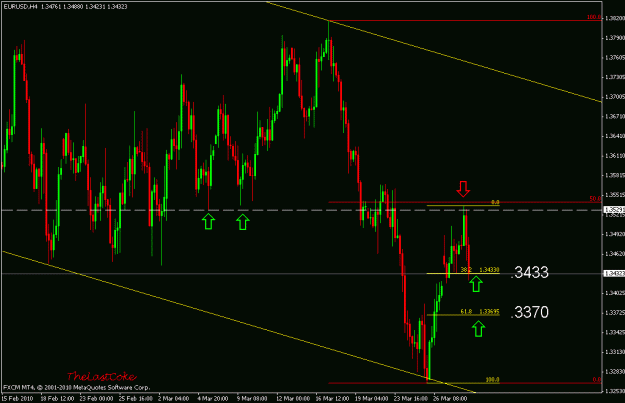Select the yellow Fibonacci 100.0 label near bottom

click(x=492, y=379)
